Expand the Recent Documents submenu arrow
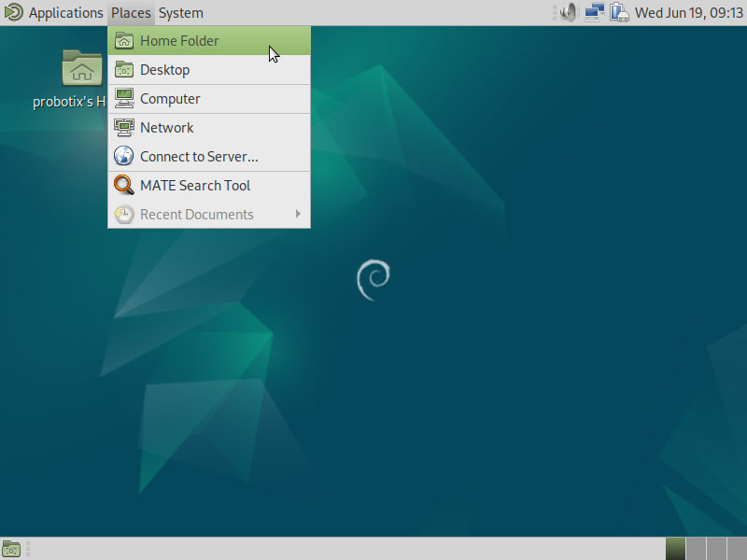The width and height of the screenshot is (747, 560). pyautogui.click(x=298, y=215)
